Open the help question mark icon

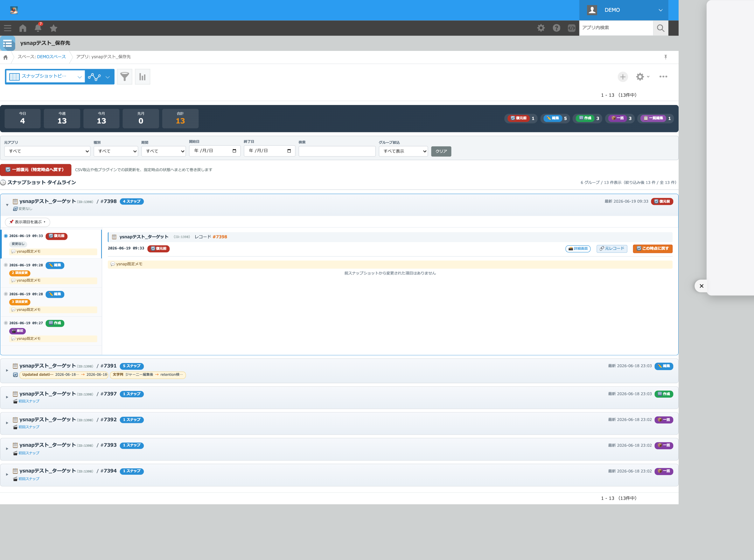tap(556, 28)
